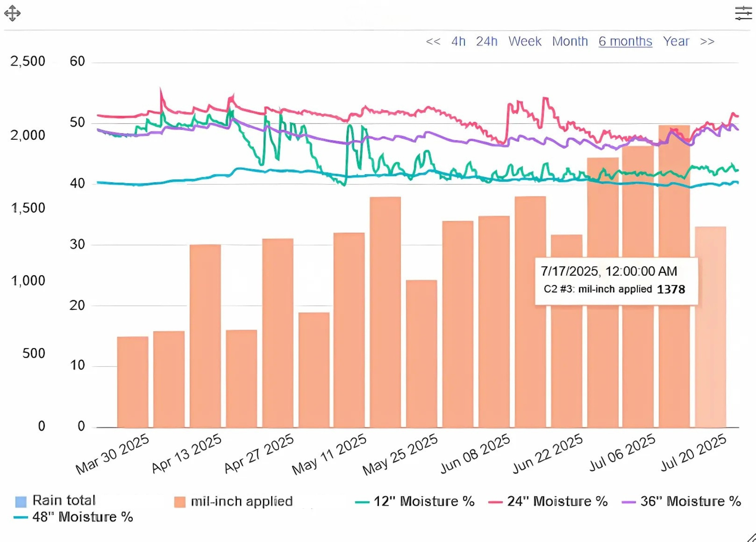Open the chart settings sliders icon
Viewport: 756px width, 542px height.
point(743,13)
